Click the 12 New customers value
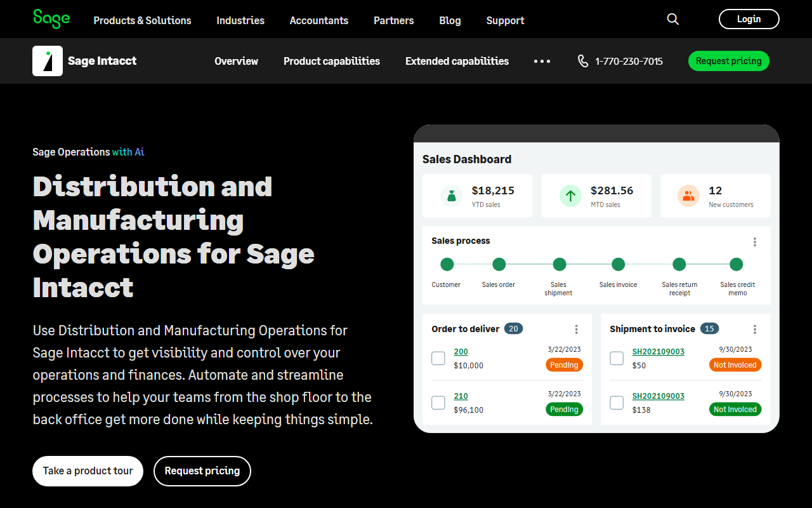This screenshot has width=812, height=508. pyautogui.click(x=716, y=190)
